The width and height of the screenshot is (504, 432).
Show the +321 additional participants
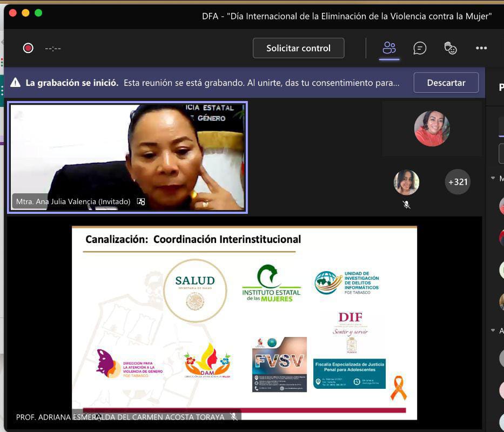pyautogui.click(x=457, y=182)
